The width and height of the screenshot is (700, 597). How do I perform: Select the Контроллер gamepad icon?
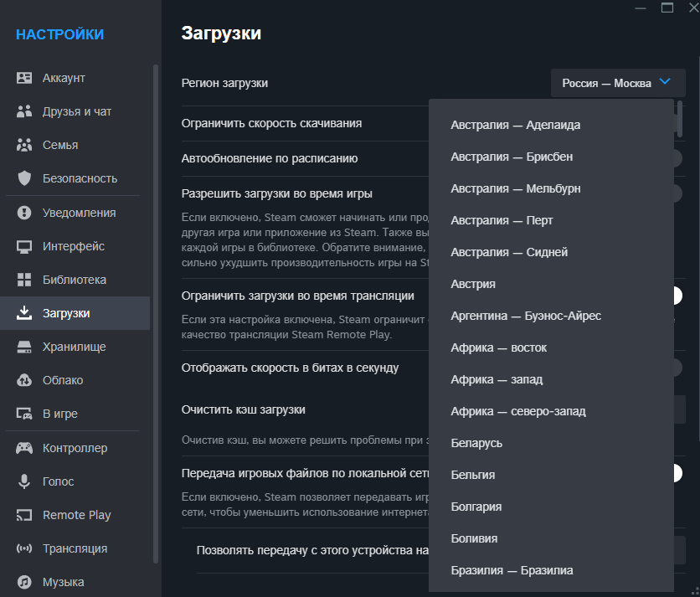(24, 448)
